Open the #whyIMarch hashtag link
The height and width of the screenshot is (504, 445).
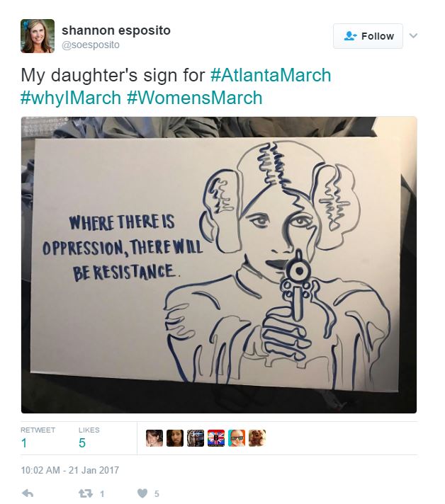point(71,98)
